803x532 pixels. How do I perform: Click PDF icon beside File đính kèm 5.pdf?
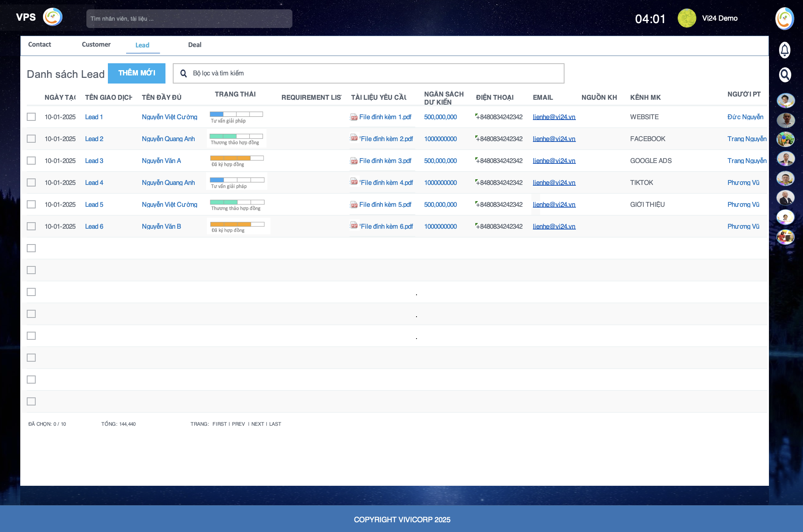pyautogui.click(x=354, y=205)
